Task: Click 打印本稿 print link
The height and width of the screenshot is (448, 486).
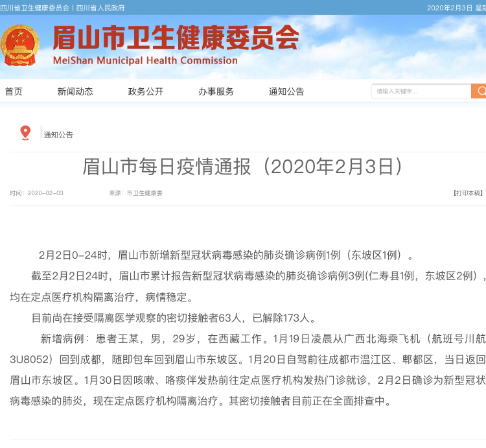Action: click(x=468, y=193)
